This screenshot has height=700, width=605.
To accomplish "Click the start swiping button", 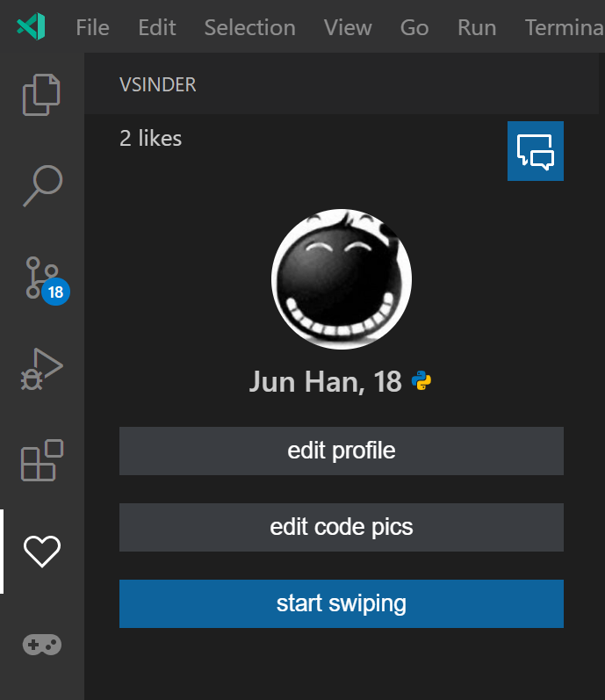I will click(342, 603).
